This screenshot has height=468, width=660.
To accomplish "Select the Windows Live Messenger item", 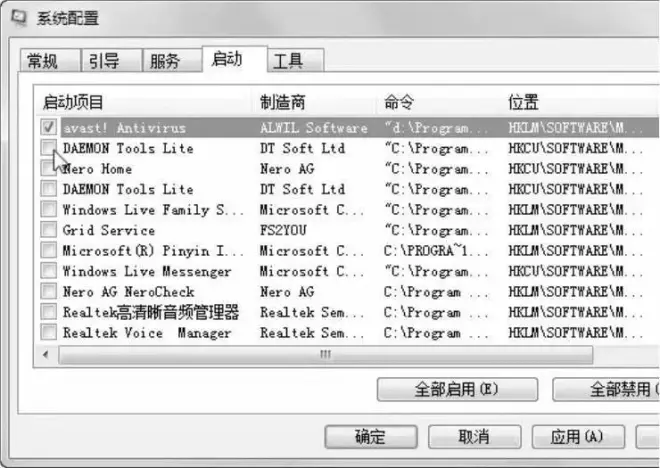I will (x=147, y=271).
